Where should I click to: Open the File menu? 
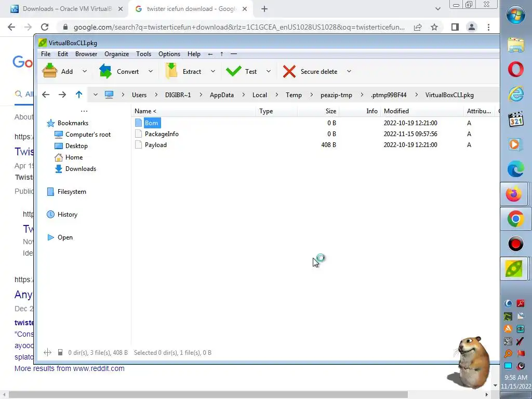[x=46, y=54]
